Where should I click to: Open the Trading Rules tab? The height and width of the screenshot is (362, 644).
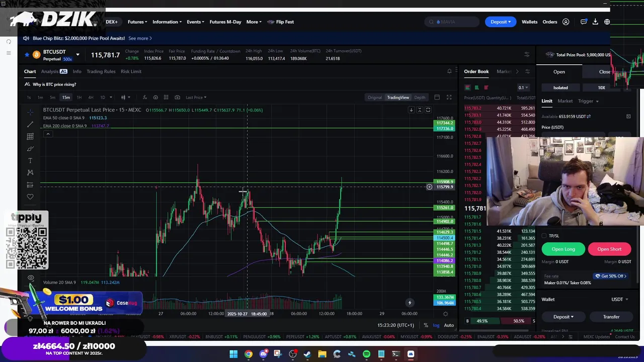(x=101, y=71)
